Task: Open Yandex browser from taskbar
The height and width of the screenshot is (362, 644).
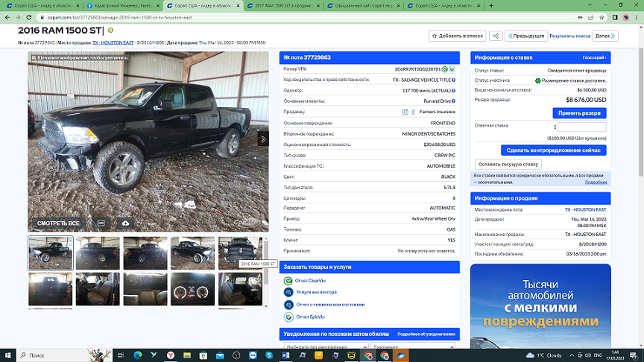Action: 171,355
